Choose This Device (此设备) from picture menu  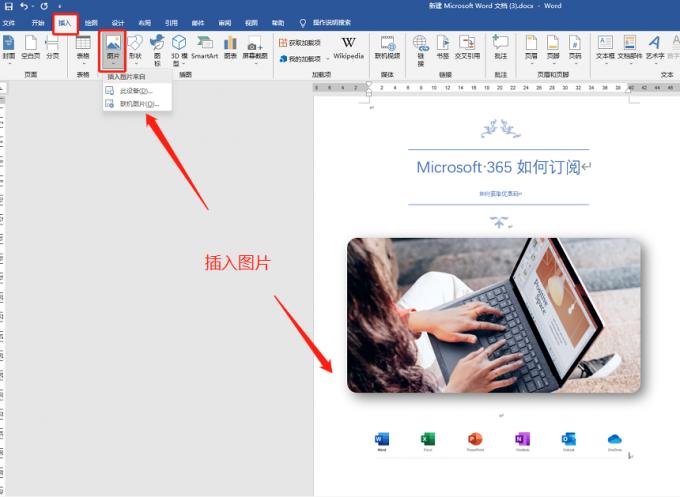pyautogui.click(x=137, y=91)
